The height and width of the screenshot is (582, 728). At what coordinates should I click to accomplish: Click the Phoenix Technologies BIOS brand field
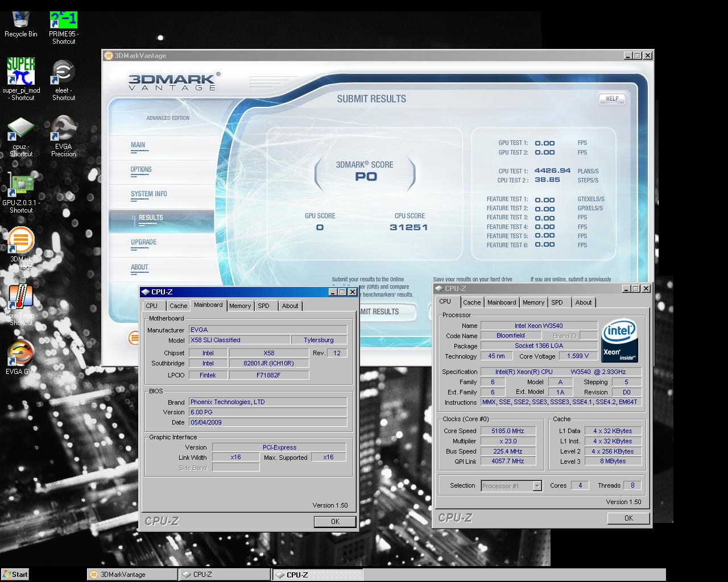tap(268, 402)
